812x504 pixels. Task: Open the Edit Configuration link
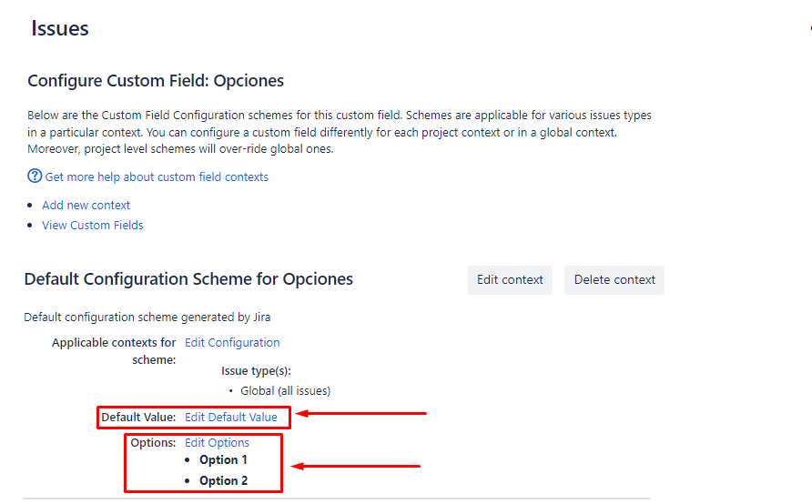pos(232,343)
